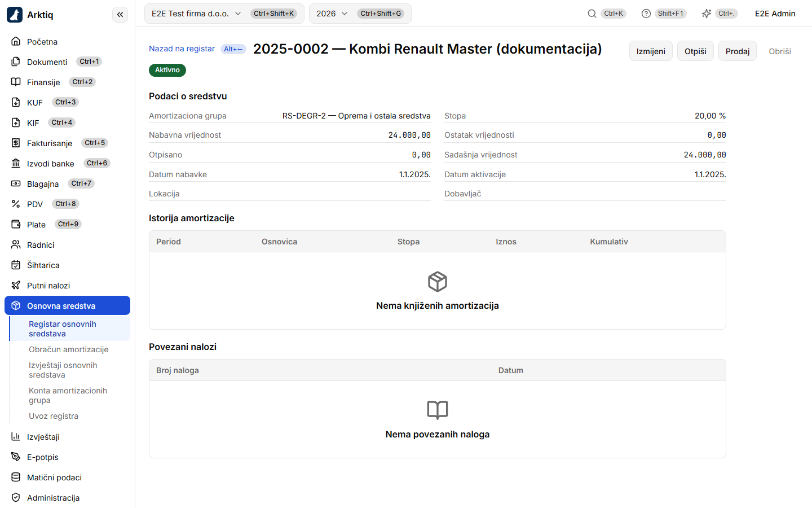Open Obračun amortizacije submenu item
The height and width of the screenshot is (508, 812).
69,349
